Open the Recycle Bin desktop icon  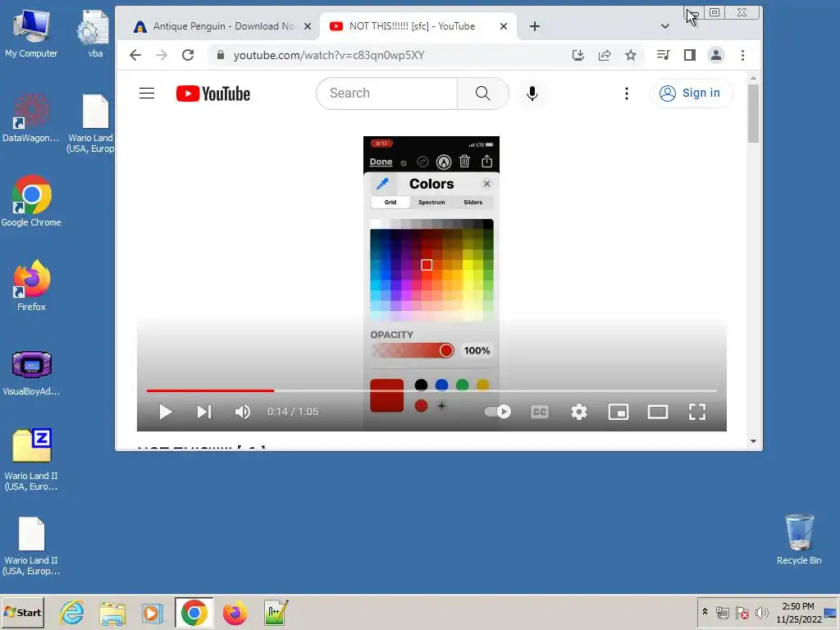(x=799, y=539)
